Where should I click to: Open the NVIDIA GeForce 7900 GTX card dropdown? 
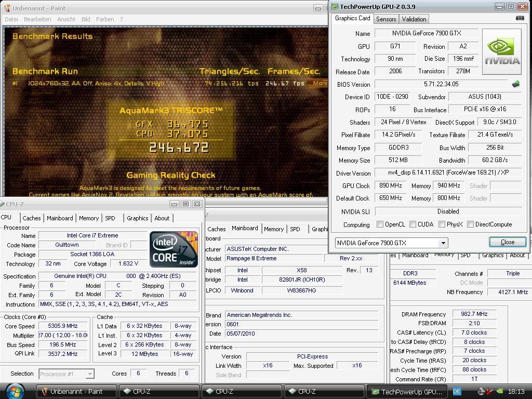(443, 243)
